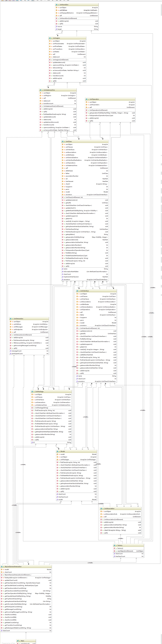This screenshot has width=162, height=644.
Task: Click findoperation(OperationQueryType) in UmlOperation
Action: pos(110,116)
